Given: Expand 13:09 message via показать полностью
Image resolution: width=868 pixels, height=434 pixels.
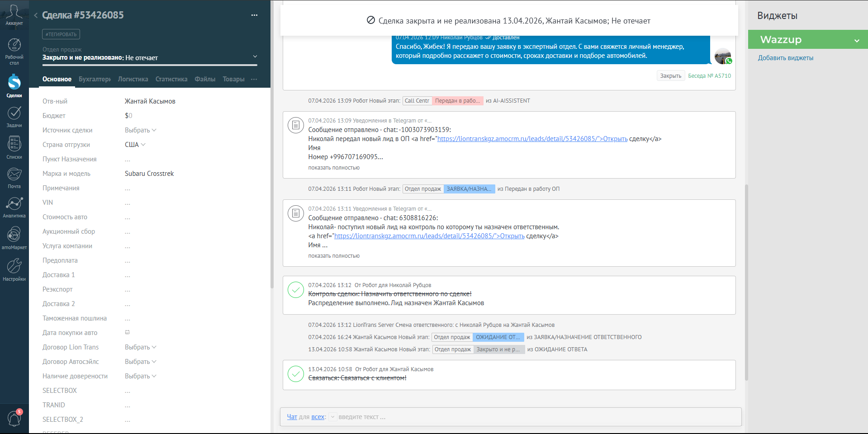Looking at the screenshot, I should 334,168.
